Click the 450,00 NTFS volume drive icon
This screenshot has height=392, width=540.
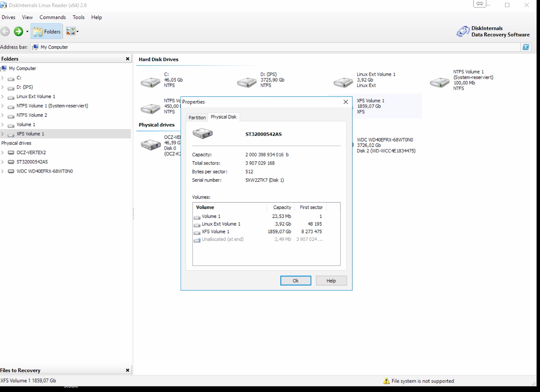[150, 109]
